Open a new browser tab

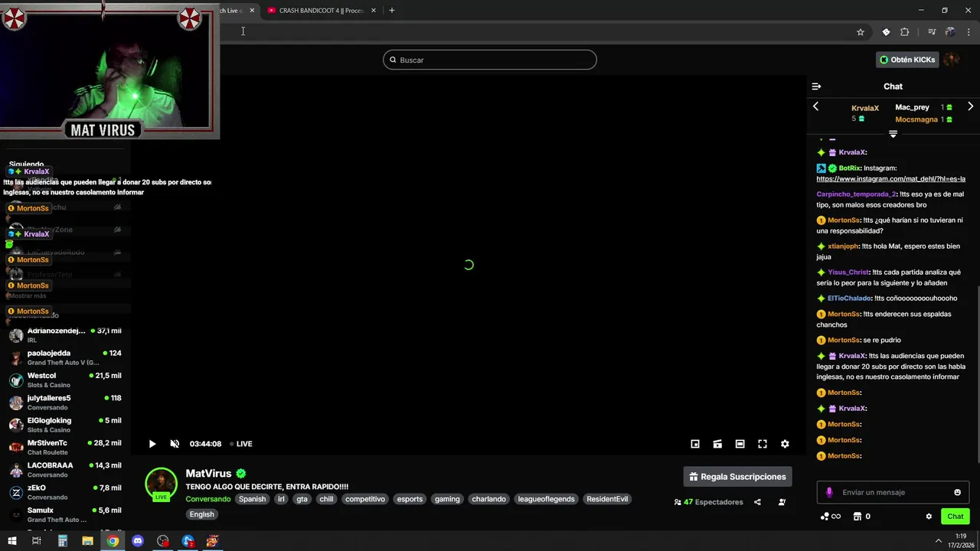[x=392, y=11]
